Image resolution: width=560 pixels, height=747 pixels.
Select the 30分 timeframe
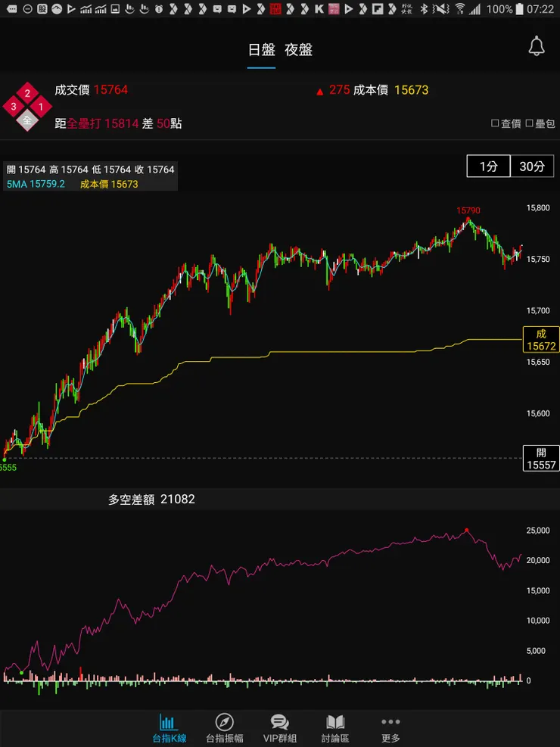pyautogui.click(x=532, y=167)
